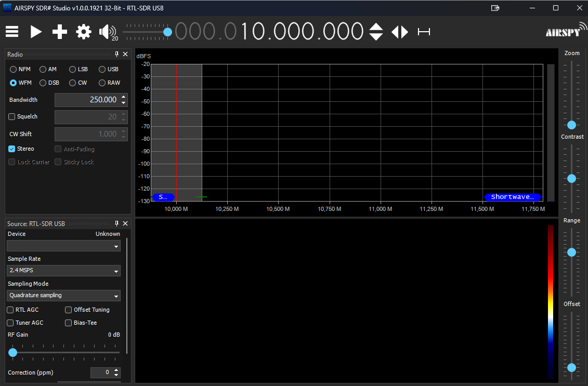This screenshot has height=386, width=588.
Task: Select the NFM demodulation mode
Action: pos(14,69)
